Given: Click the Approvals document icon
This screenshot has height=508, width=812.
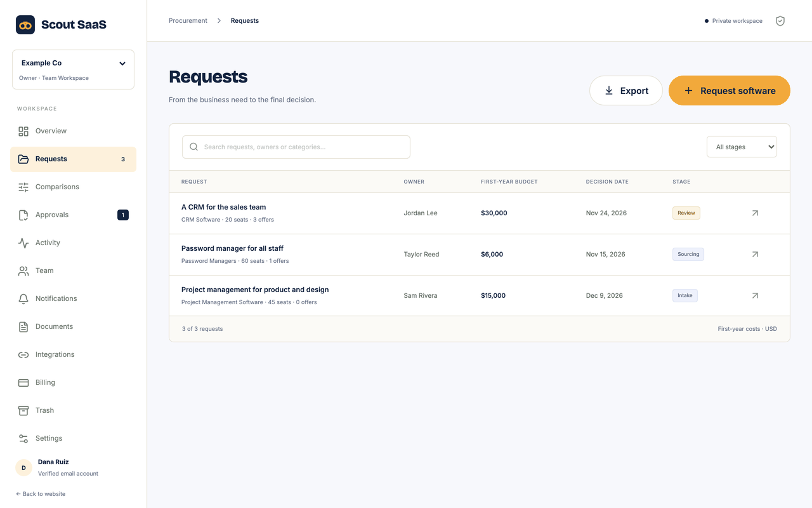Looking at the screenshot, I should pyautogui.click(x=23, y=215).
